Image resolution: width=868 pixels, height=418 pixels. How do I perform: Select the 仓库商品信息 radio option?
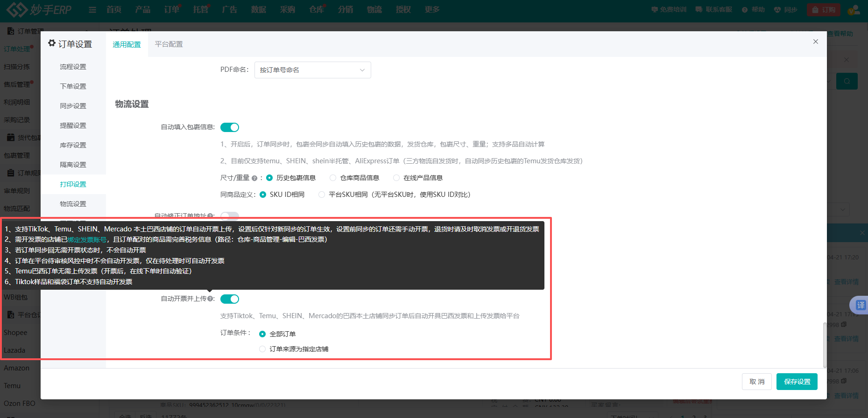tap(333, 178)
